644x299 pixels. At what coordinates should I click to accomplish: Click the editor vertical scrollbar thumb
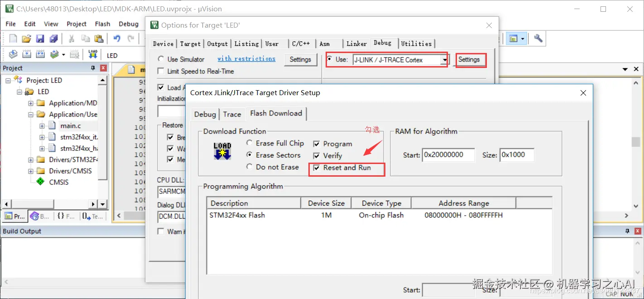point(636,142)
